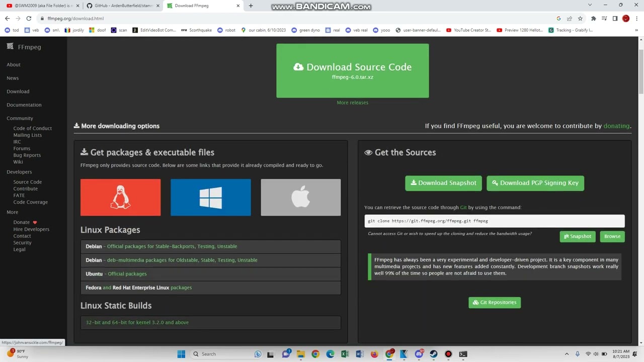Open Bug Reports in the sidebar
Screen dimensions: 644x362
(x=27, y=155)
